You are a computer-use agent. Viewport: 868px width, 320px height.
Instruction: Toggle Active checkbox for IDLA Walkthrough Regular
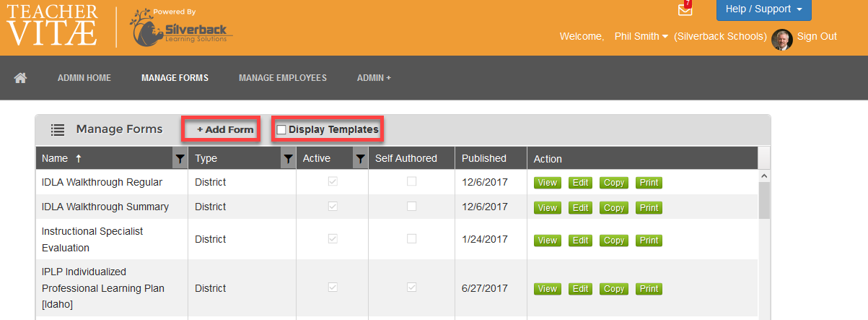pyautogui.click(x=333, y=182)
